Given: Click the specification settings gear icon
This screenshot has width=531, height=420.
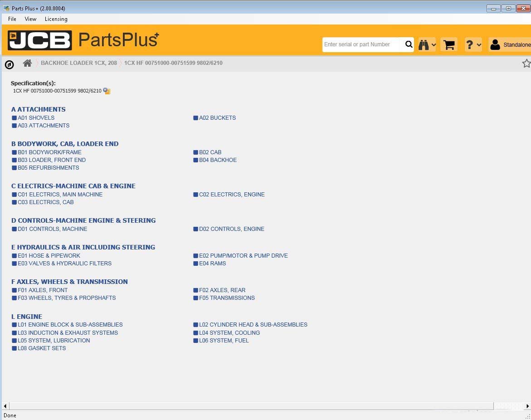Looking at the screenshot, I should [106, 91].
